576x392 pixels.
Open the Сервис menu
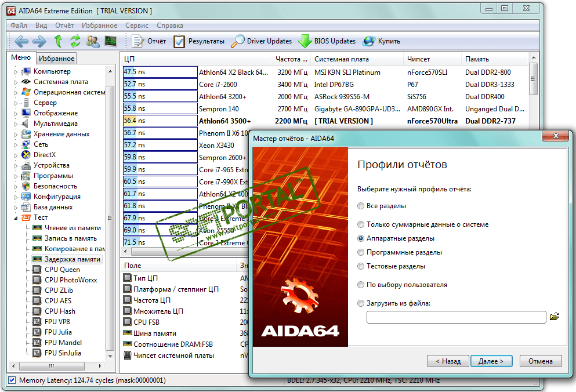(137, 26)
